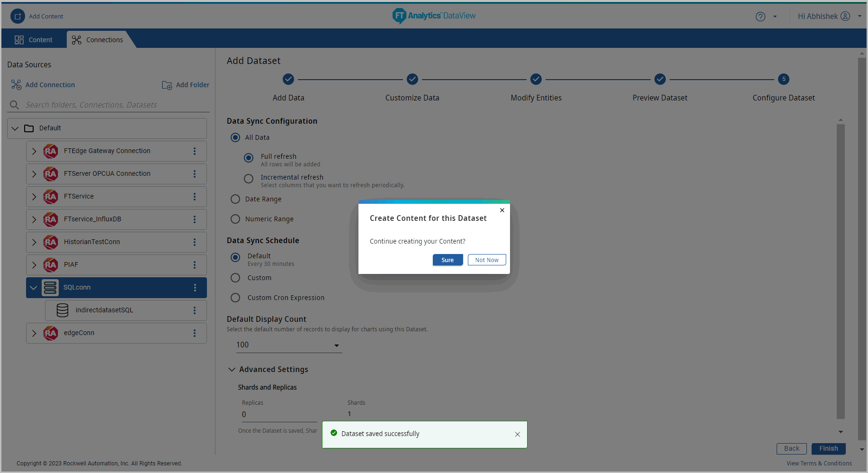Screen dimensions: 868x473
Task: Expand the PIAF connection tree node
Action: tap(34, 265)
